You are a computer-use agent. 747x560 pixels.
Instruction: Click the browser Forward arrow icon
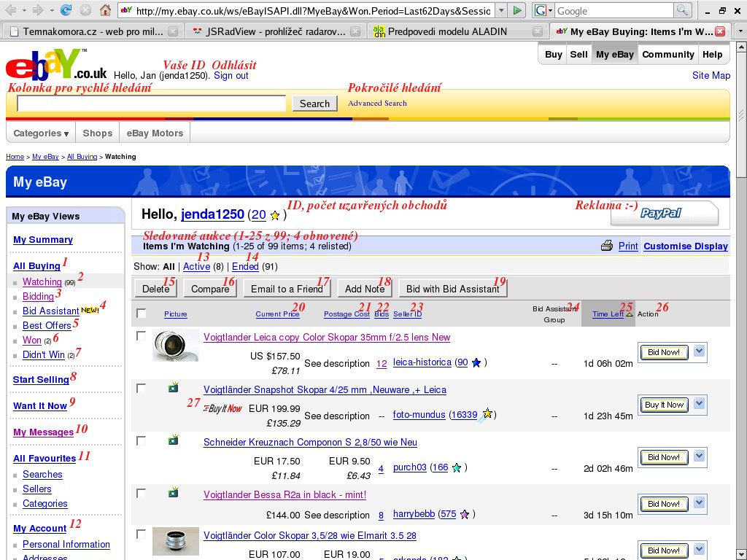38,10
